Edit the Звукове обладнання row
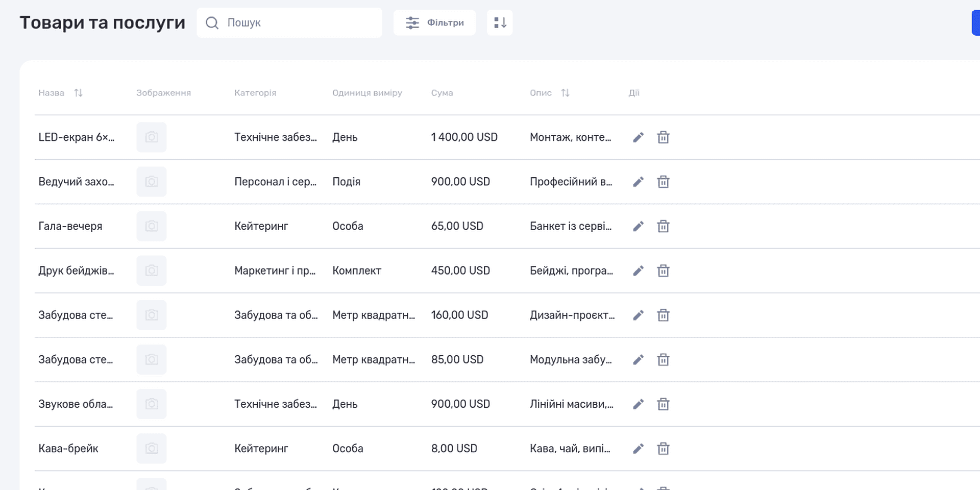Viewport: 980px width, 490px height. pos(638,404)
